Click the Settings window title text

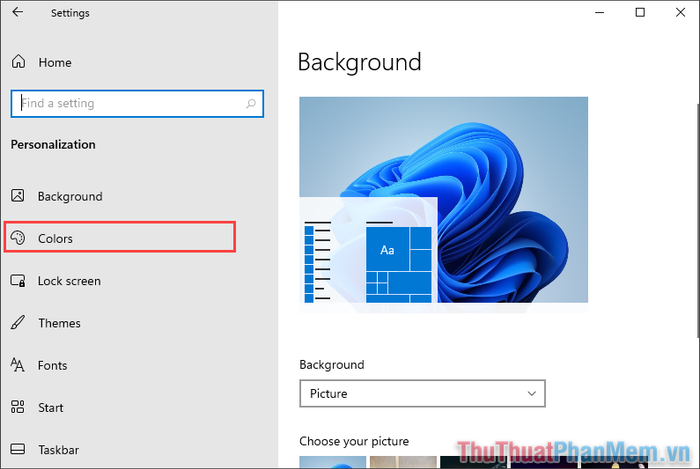coord(70,13)
